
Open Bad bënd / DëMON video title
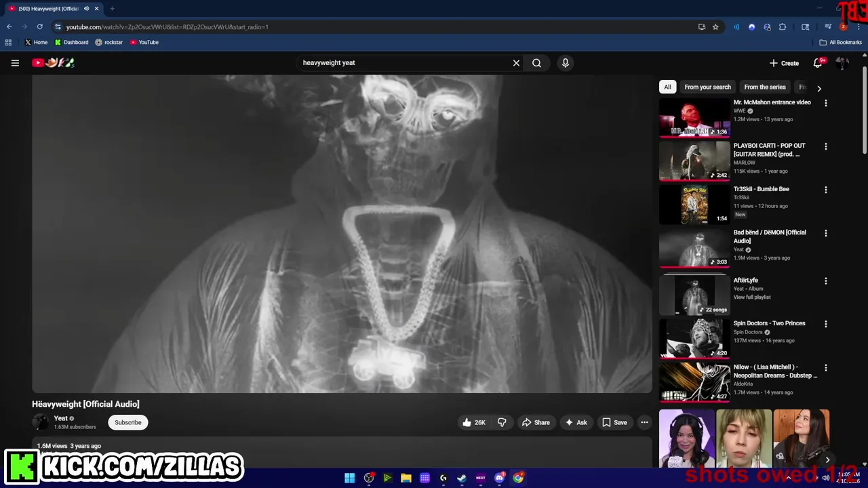[770, 237]
